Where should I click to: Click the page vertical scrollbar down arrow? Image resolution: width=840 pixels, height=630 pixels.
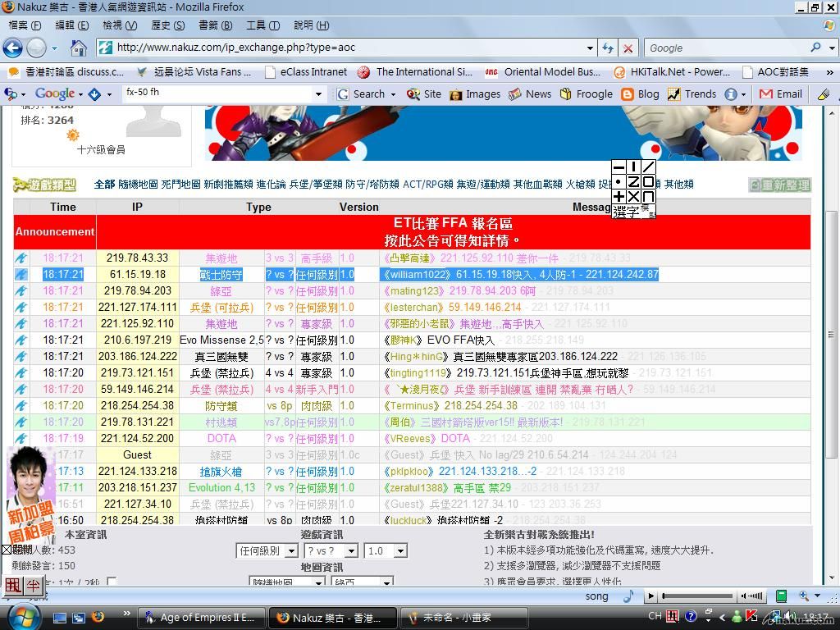832,578
